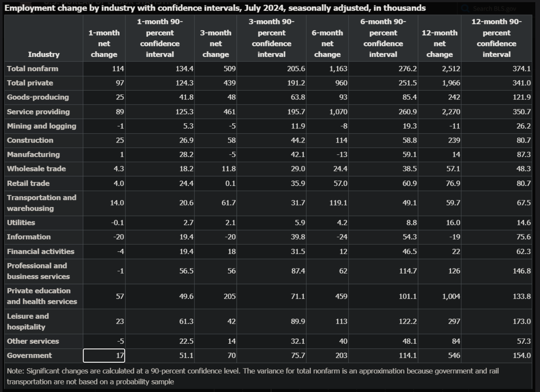The width and height of the screenshot is (540, 392).
Task: Select the Mining and logging row label
Action: (41, 126)
